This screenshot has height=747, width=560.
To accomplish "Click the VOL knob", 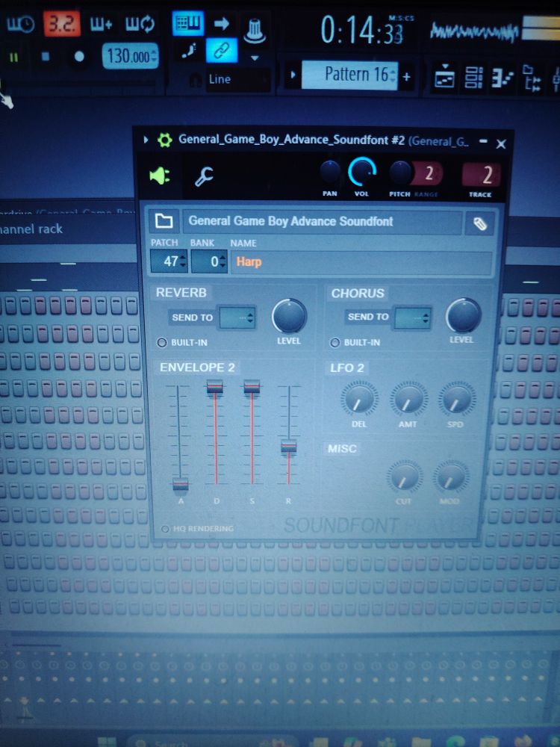I will click(362, 172).
